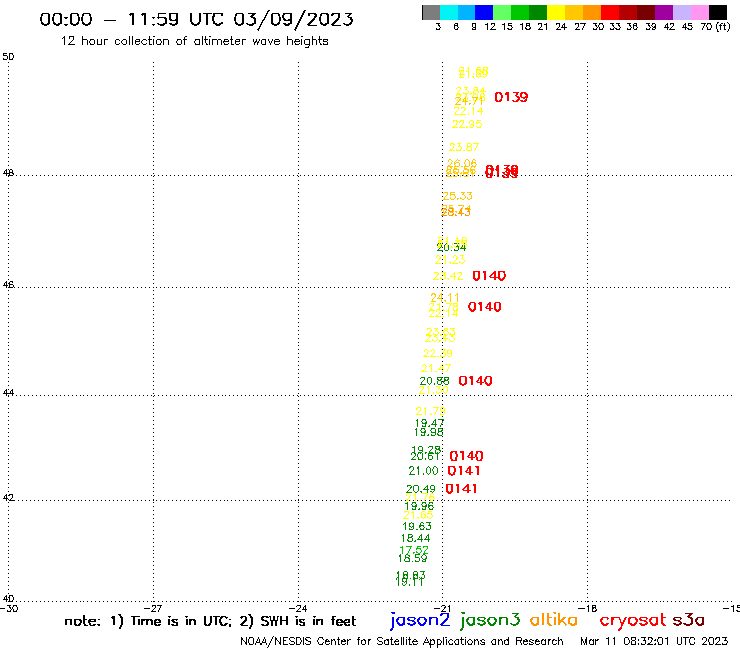The height and width of the screenshot is (650, 740).
Task: Click the red time tag 0140 beside 23.42
Action: coord(489,276)
